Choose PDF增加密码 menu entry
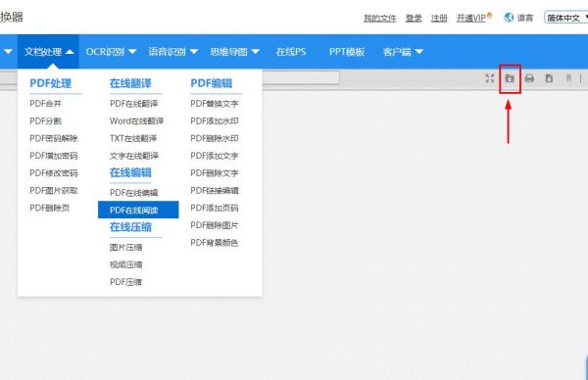588x380 pixels. (x=54, y=156)
